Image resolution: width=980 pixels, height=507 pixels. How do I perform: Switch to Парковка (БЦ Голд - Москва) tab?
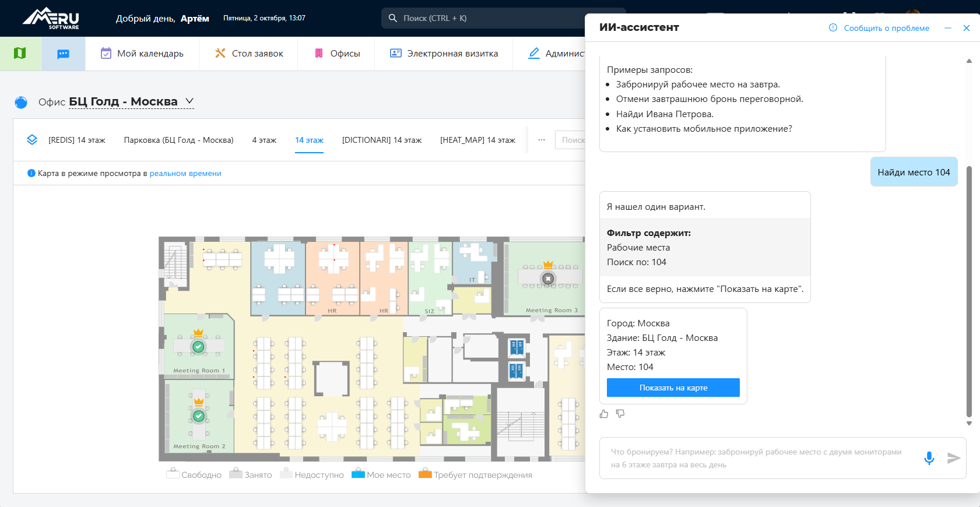point(178,140)
